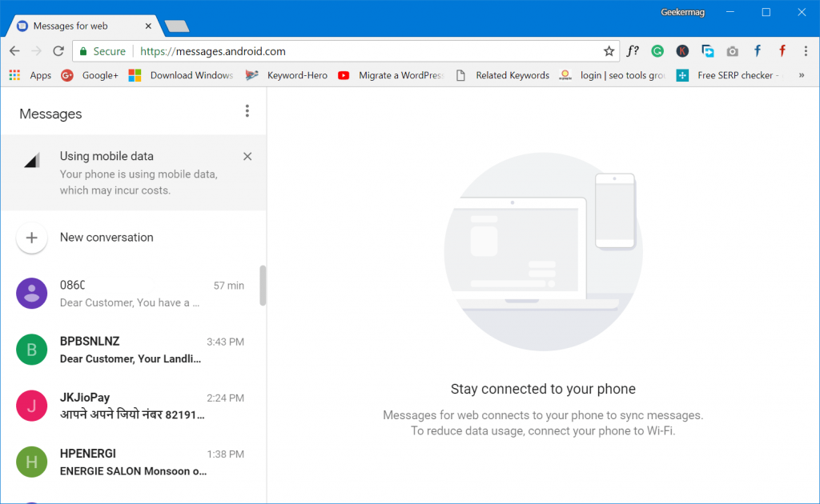Click the green H avatar for HPENERGI
This screenshot has height=504, width=820.
tap(32, 462)
